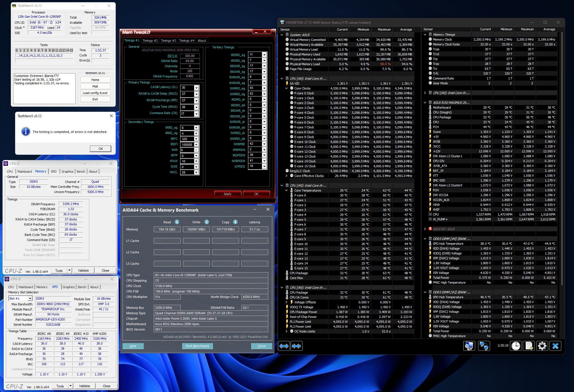Switch to Timings #3 tab in Mem TweakIt

coord(168,41)
